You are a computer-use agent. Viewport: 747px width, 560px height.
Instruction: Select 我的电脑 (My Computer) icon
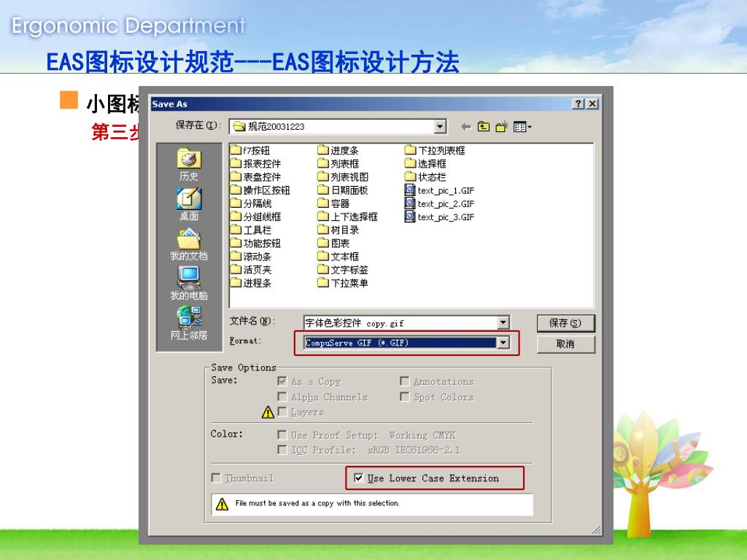[189, 284]
